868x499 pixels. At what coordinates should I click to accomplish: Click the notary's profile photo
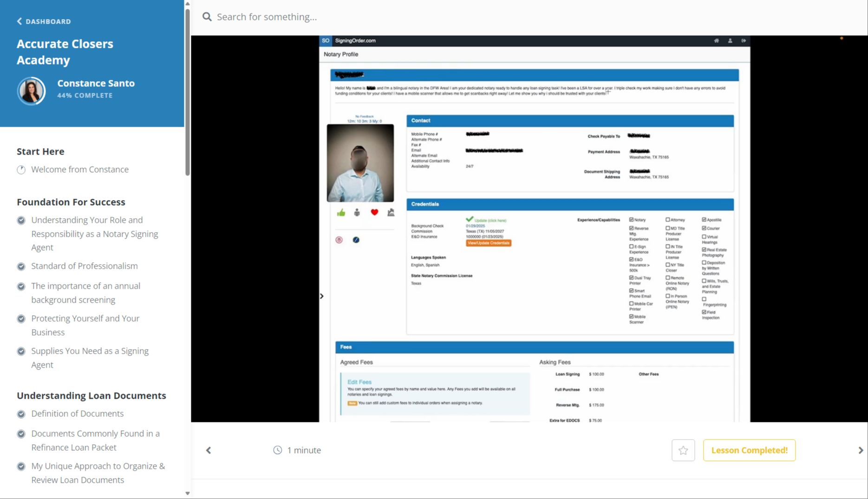click(360, 163)
